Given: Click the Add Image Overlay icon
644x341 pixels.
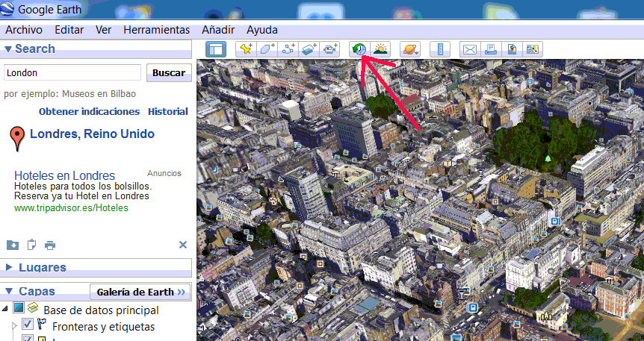Looking at the screenshot, I should (x=309, y=50).
